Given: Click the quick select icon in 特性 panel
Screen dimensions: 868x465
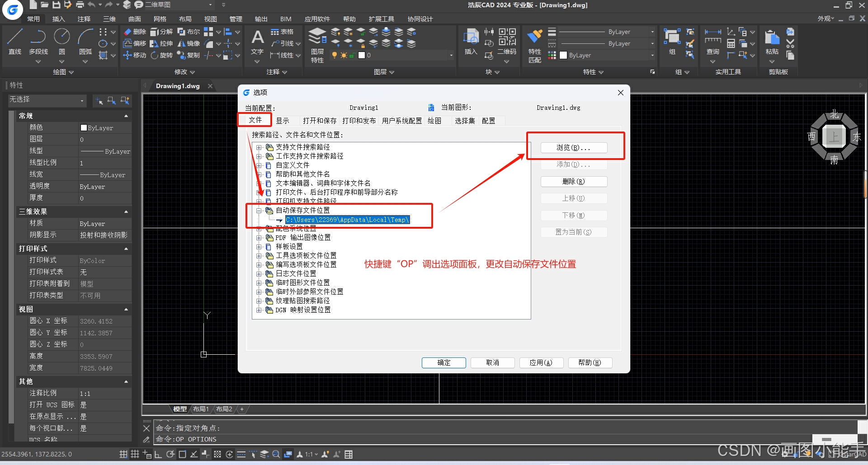Looking at the screenshot, I should [x=125, y=100].
